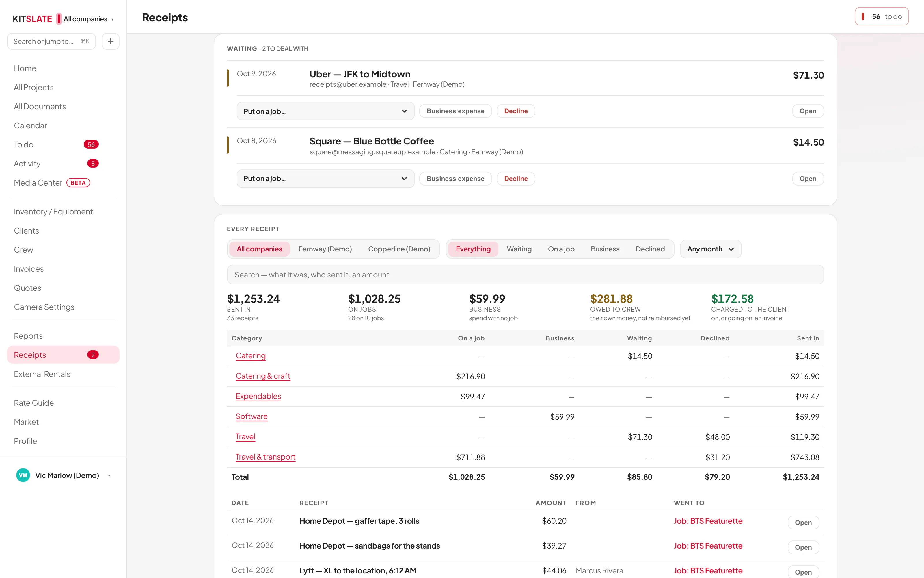
Task: Show Declined receipts filter
Action: pyautogui.click(x=650, y=249)
